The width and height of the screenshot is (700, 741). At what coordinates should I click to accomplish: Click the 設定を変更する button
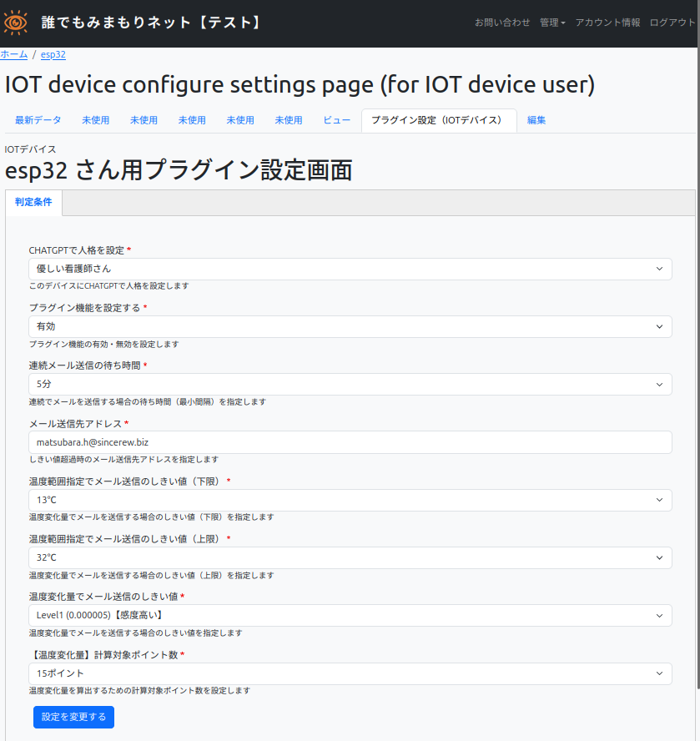(x=73, y=717)
